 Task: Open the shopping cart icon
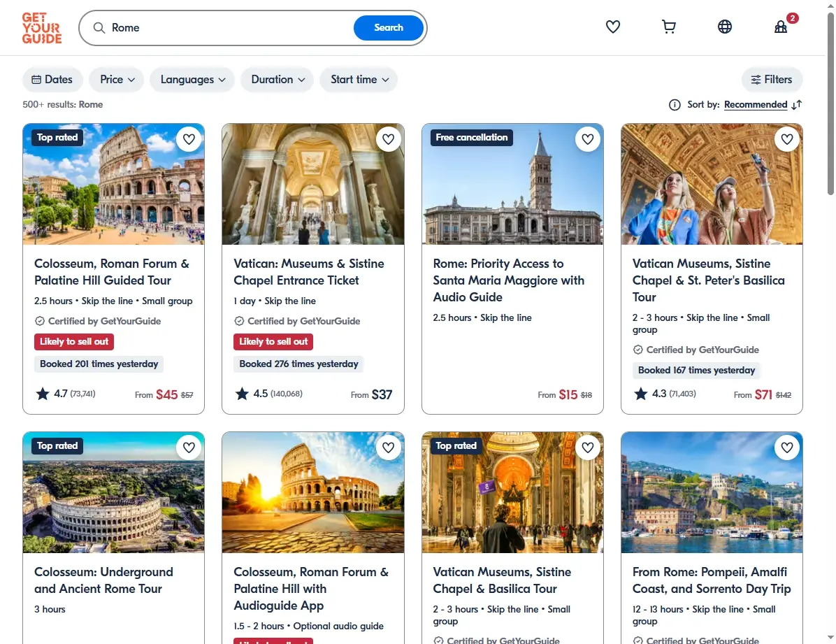tap(668, 27)
